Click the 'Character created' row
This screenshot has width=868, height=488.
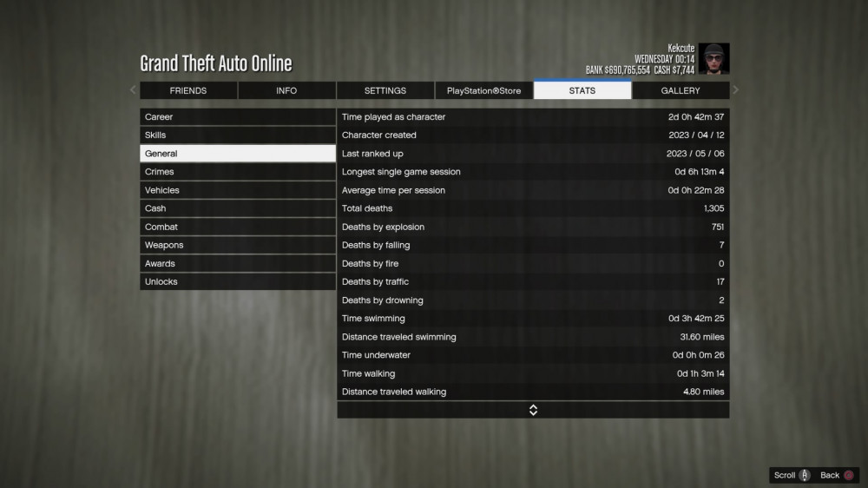click(533, 135)
